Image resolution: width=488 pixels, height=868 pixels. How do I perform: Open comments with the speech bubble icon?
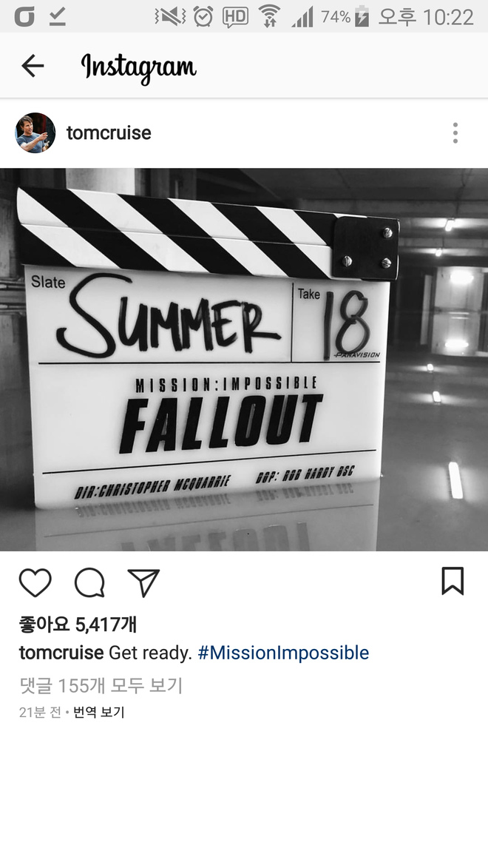[x=89, y=582]
